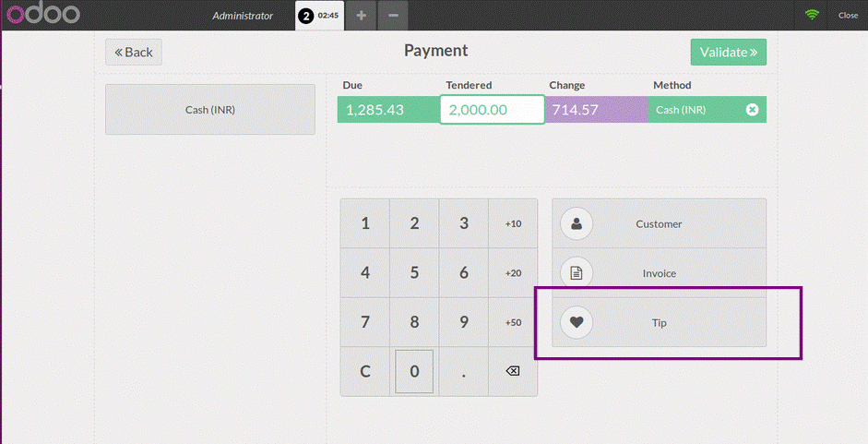Add 50 with the +50 key

coord(513,322)
